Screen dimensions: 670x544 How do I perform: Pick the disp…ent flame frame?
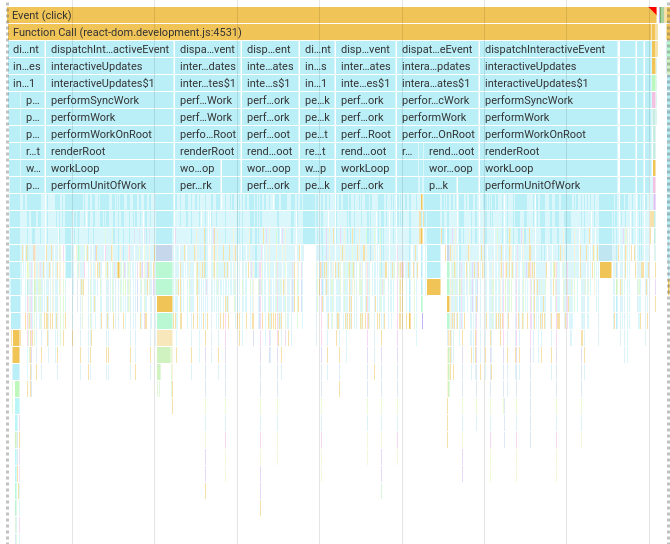click(270, 49)
